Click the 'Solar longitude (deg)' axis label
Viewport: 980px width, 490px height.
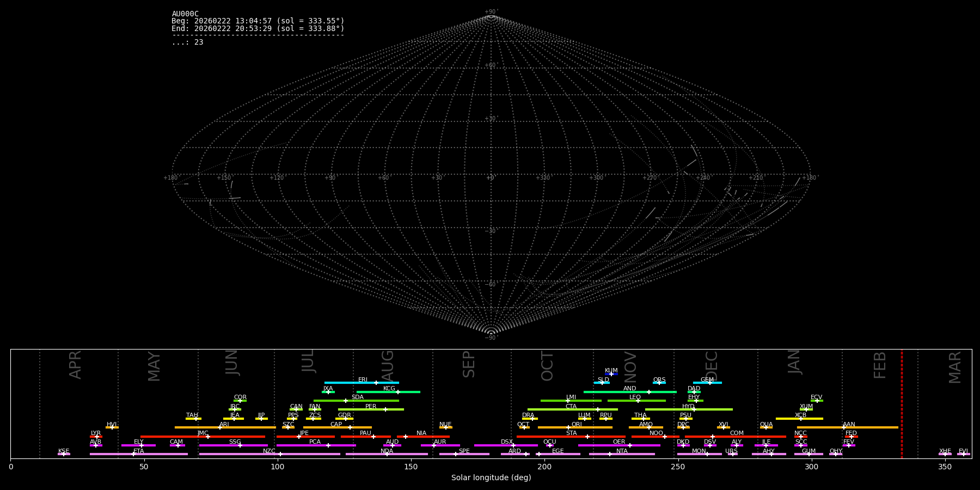(x=491, y=477)
